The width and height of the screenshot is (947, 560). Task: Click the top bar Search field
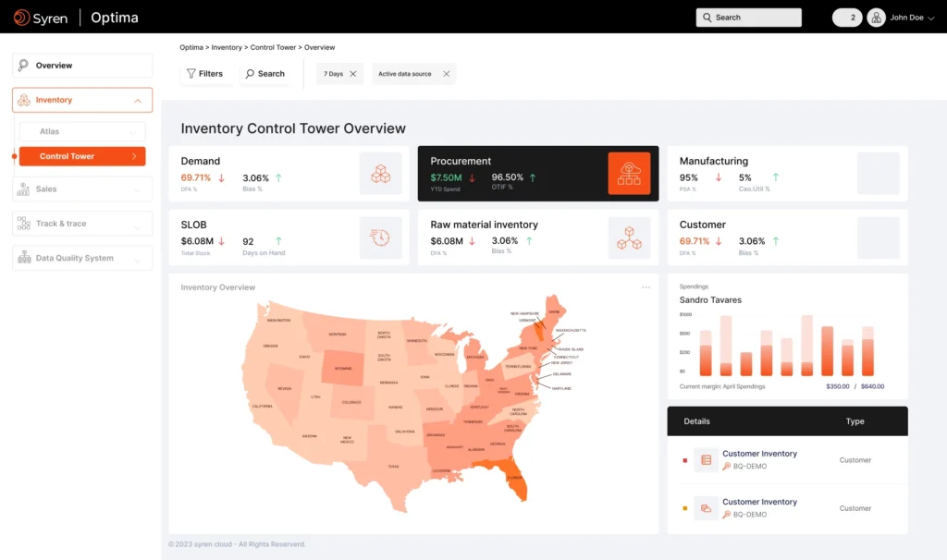[x=748, y=18]
